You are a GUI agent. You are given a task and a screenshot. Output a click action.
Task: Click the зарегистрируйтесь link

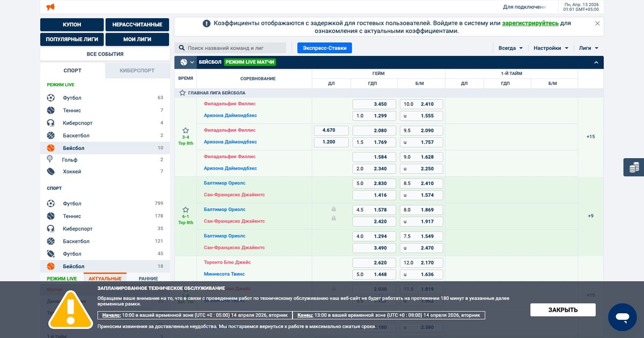pyautogui.click(x=530, y=24)
